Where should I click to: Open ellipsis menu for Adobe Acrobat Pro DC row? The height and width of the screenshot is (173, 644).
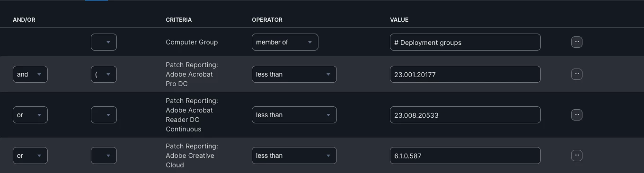pos(576,74)
